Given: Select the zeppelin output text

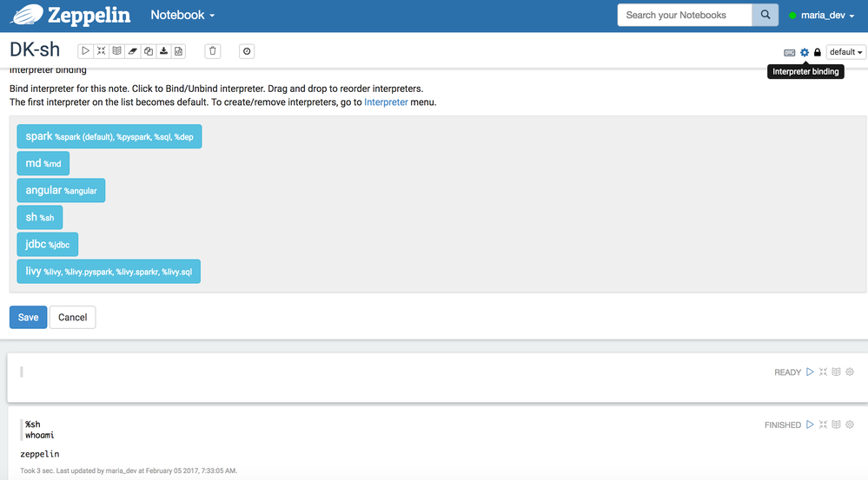Looking at the screenshot, I should tap(40, 454).
